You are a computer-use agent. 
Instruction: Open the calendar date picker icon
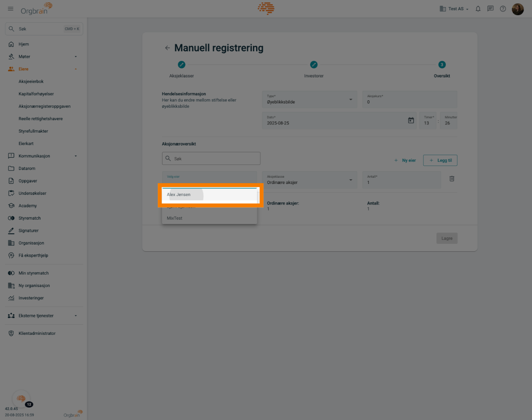(x=411, y=121)
